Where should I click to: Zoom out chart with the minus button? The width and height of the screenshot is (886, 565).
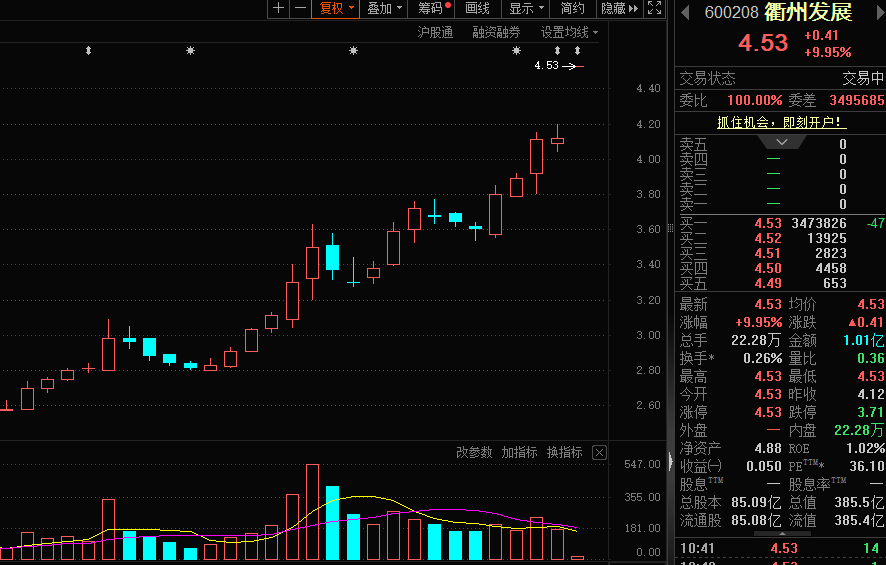(x=300, y=8)
